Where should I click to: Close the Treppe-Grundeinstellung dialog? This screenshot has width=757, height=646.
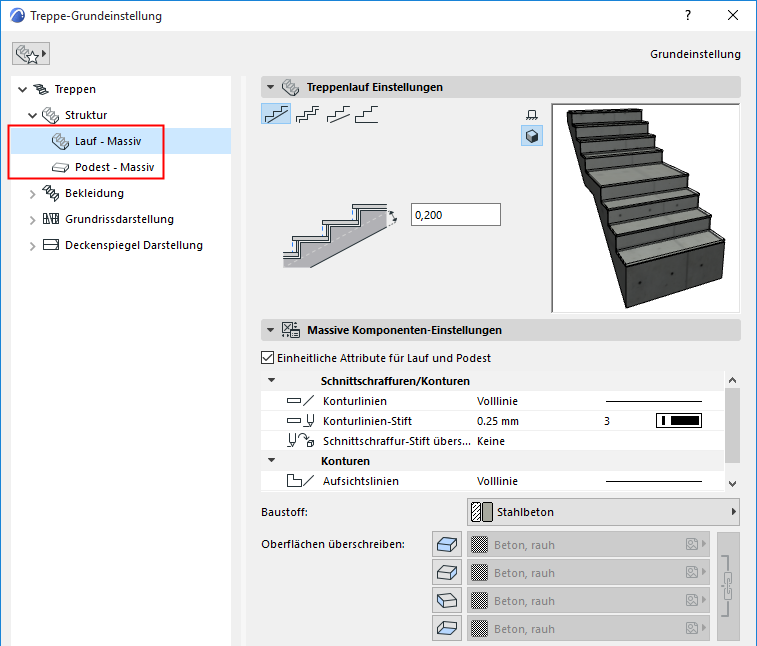[733, 15]
